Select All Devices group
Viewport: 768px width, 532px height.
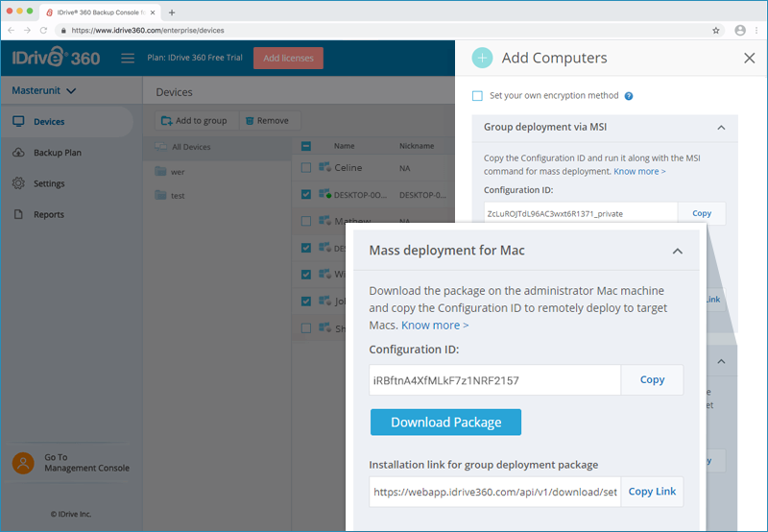[218, 147]
